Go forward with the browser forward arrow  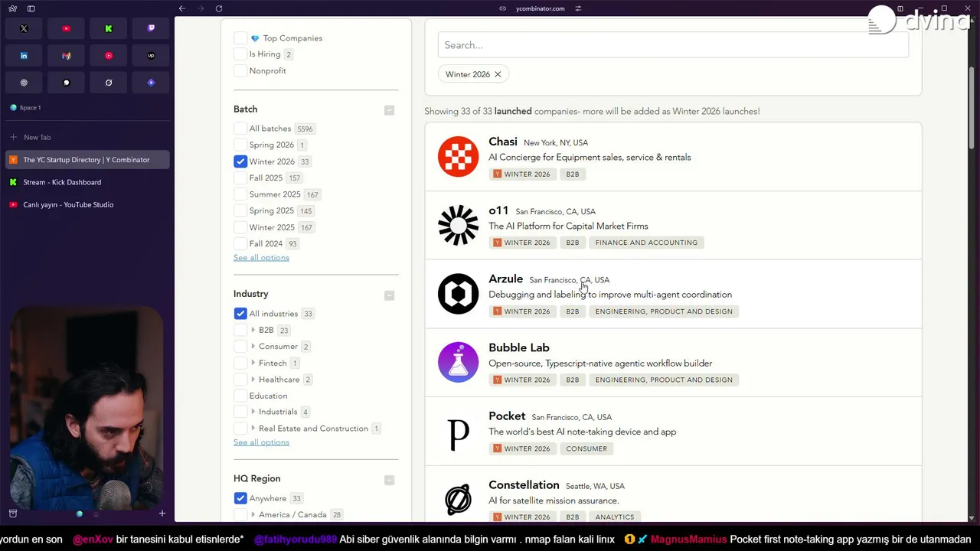(201, 8)
